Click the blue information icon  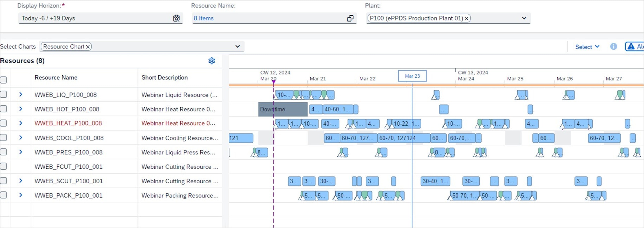[613, 47]
